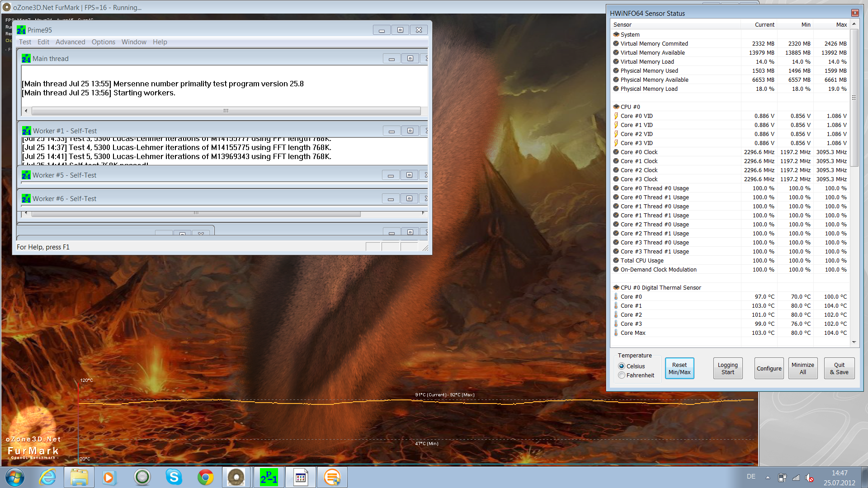
Task: Click the Reset Min/Max button
Action: pos(679,368)
